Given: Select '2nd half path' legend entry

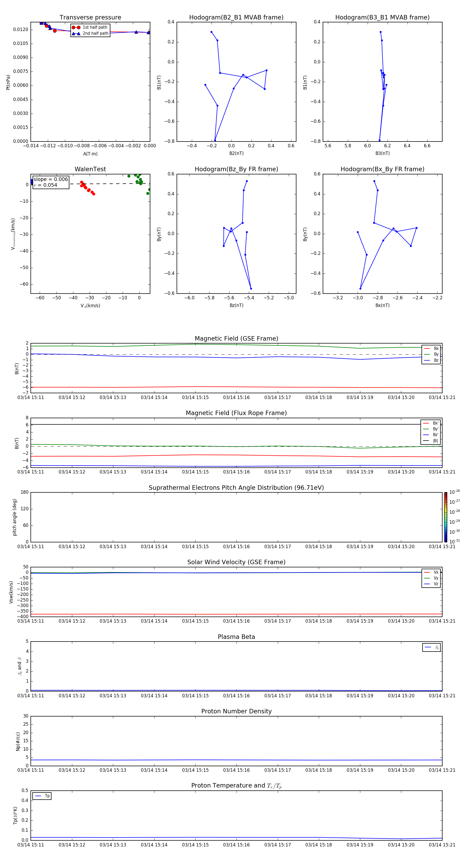Looking at the screenshot, I should click(90, 33).
